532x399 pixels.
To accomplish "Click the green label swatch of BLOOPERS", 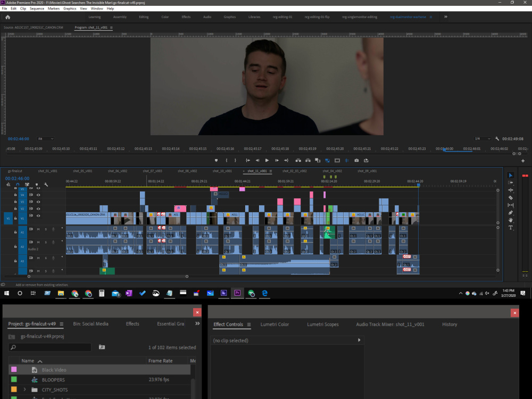I will click(x=14, y=379).
